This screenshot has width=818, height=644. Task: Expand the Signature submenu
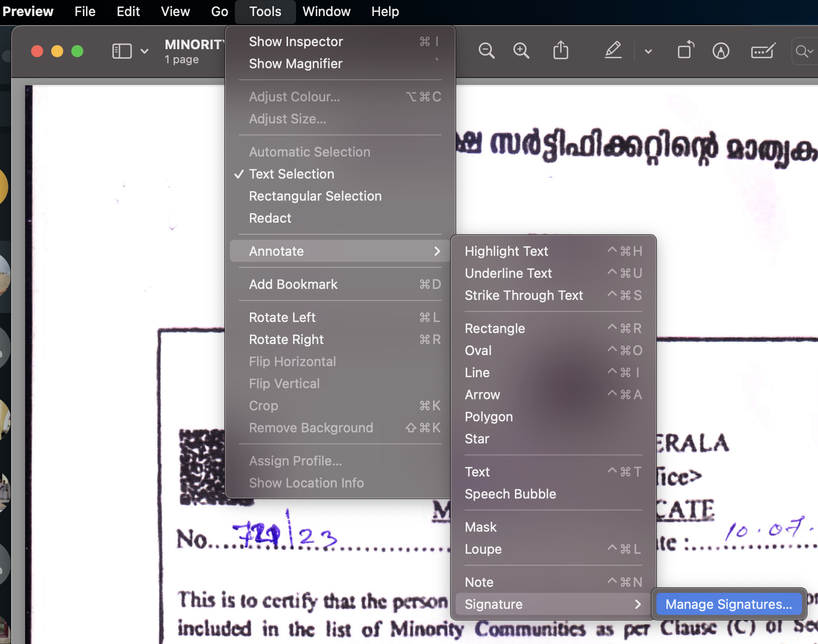pos(553,604)
